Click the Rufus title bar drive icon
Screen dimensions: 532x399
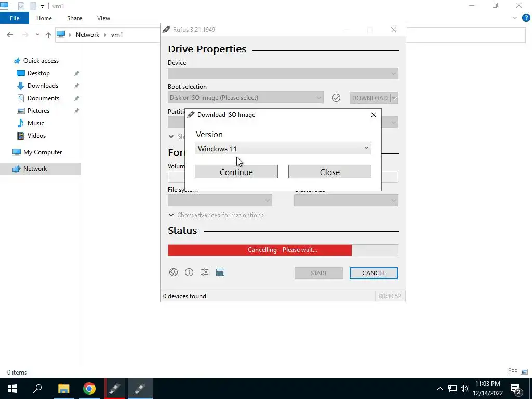pyautogui.click(x=166, y=30)
